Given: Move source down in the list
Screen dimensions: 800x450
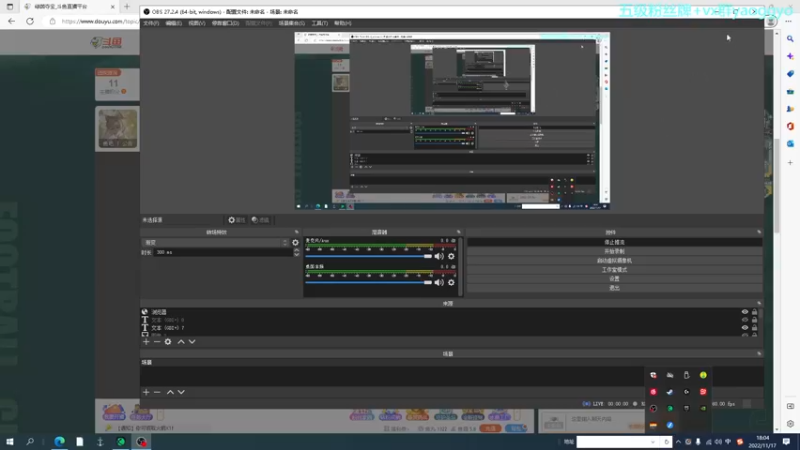Looking at the screenshot, I should 192,341.
